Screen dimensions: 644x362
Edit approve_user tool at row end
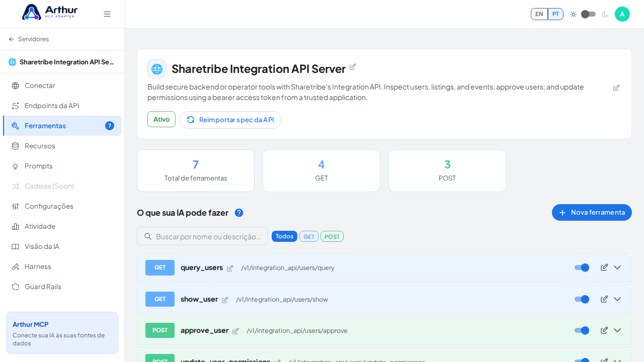point(604,330)
